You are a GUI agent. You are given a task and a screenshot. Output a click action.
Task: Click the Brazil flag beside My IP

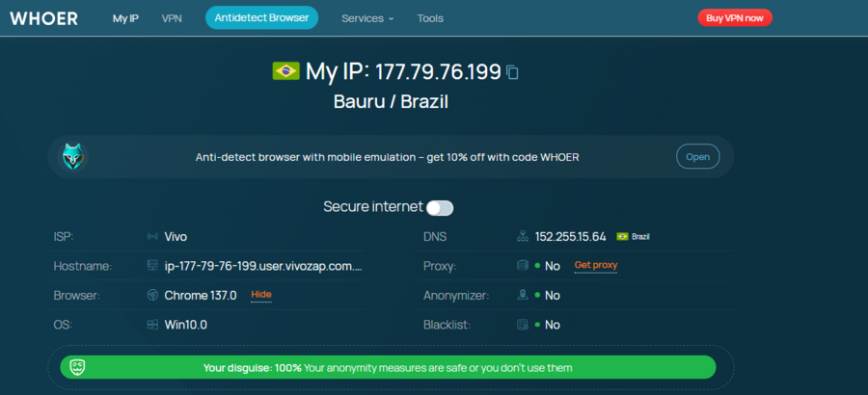coord(285,71)
